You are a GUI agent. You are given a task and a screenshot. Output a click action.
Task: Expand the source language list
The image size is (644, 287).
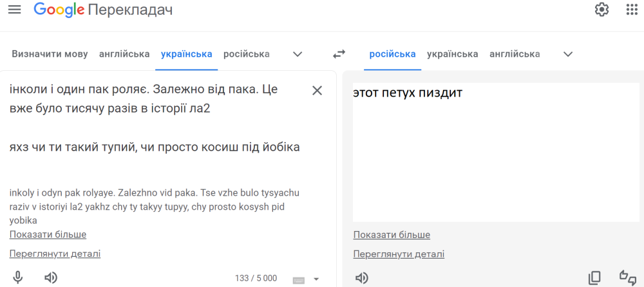[x=298, y=54]
